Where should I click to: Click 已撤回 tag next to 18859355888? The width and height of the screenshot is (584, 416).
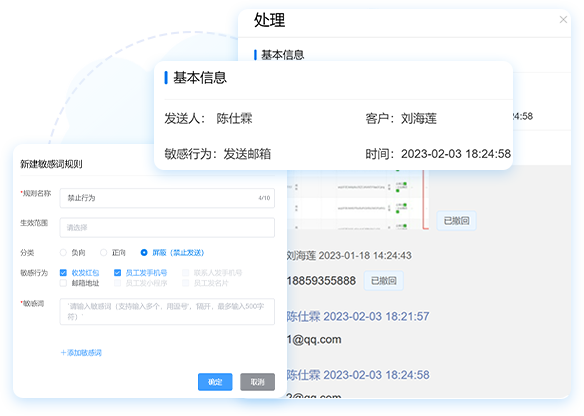coord(383,280)
